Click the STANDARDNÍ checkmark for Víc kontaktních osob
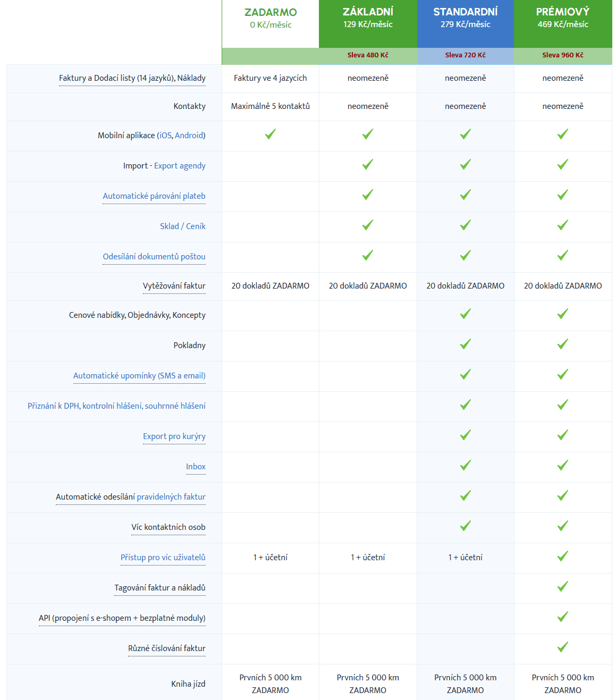616x700 pixels. [x=465, y=526]
